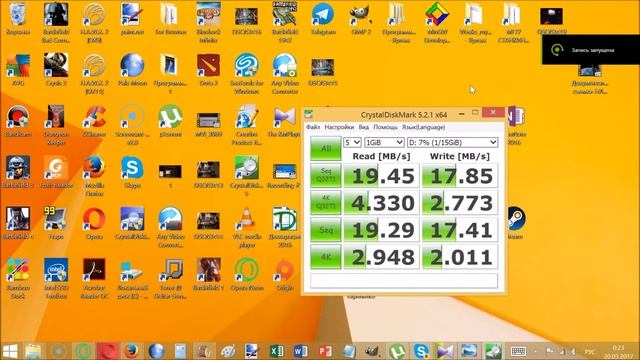
Task: Open the test count dropdown showing 5
Action: pyautogui.click(x=352, y=142)
